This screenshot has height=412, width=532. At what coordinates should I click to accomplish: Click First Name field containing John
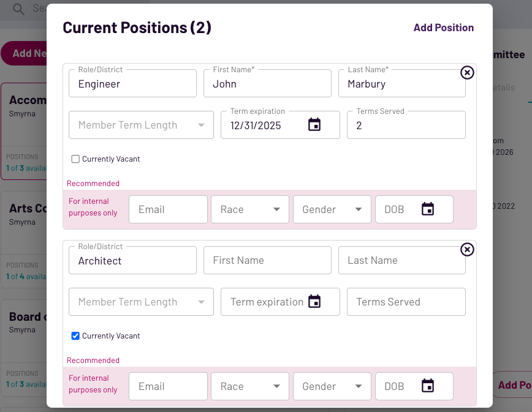[x=267, y=84]
